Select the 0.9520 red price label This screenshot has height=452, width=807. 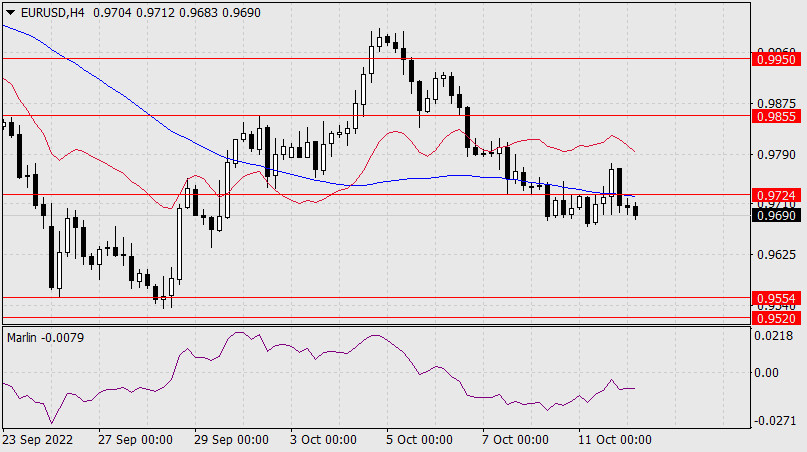coord(777,318)
